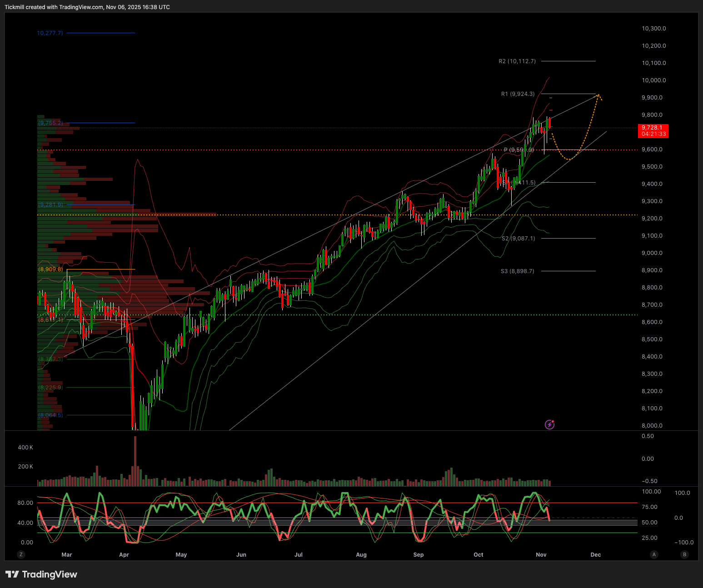Click the countdown timer below the price label
Image resolution: width=703 pixels, height=588 pixels.
tap(653, 135)
